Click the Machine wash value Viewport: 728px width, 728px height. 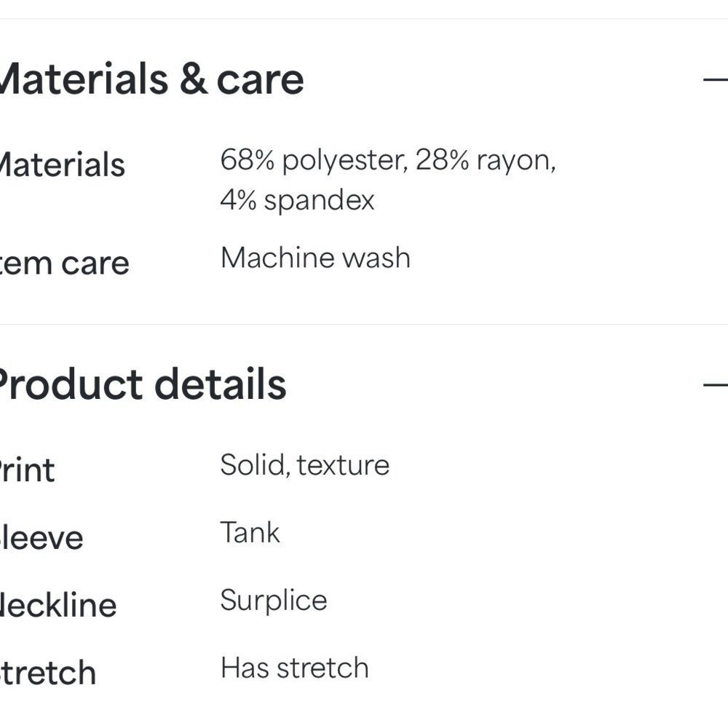click(316, 258)
